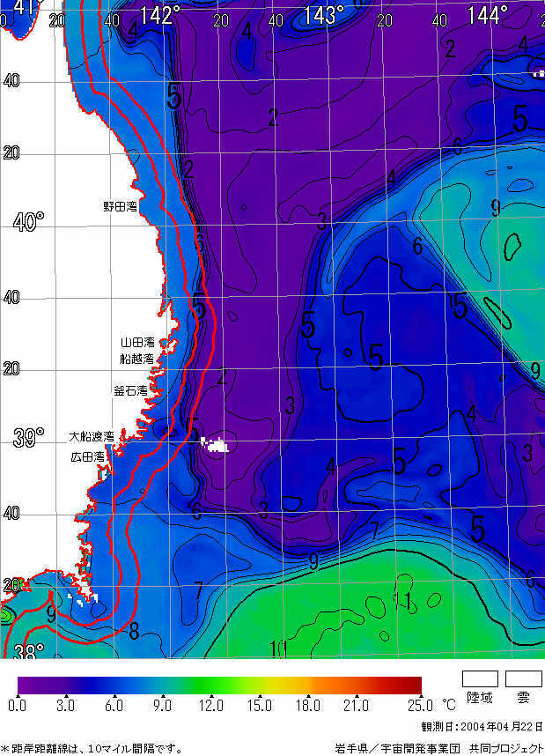Click the 142° longitude label

click(x=159, y=15)
